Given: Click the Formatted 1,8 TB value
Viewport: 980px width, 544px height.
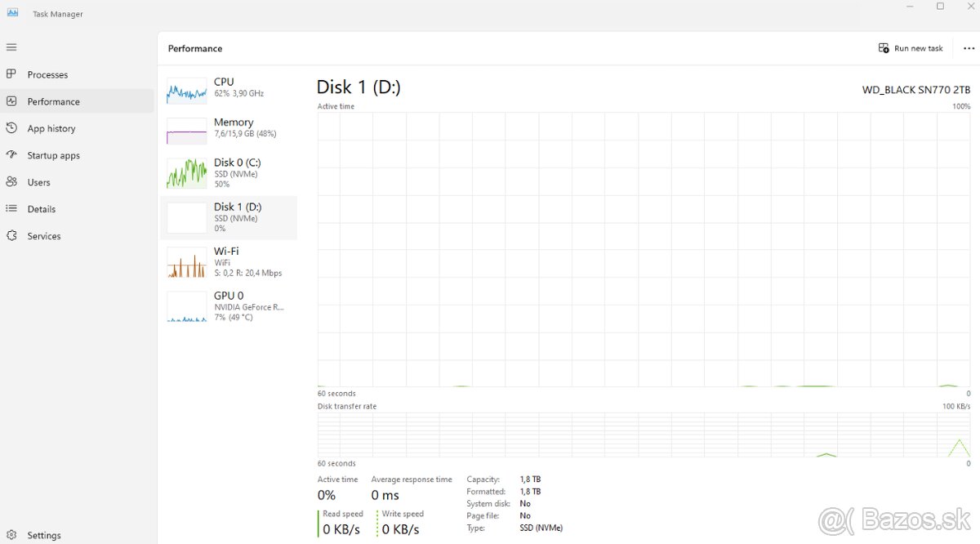Looking at the screenshot, I should click(530, 492).
